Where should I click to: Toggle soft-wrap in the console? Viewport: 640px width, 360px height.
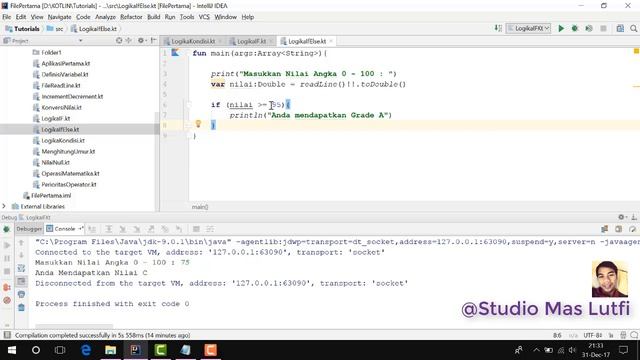pos(21,268)
